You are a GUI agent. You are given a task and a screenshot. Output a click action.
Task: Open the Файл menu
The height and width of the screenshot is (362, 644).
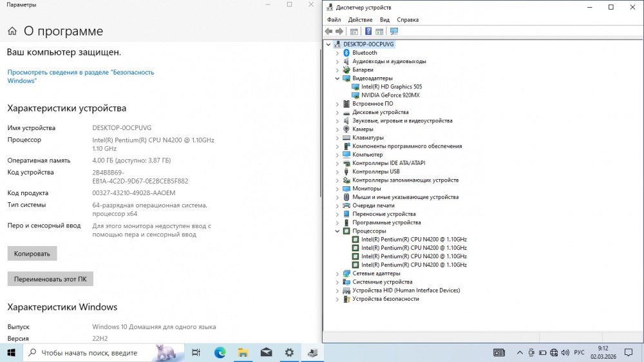[x=334, y=20]
